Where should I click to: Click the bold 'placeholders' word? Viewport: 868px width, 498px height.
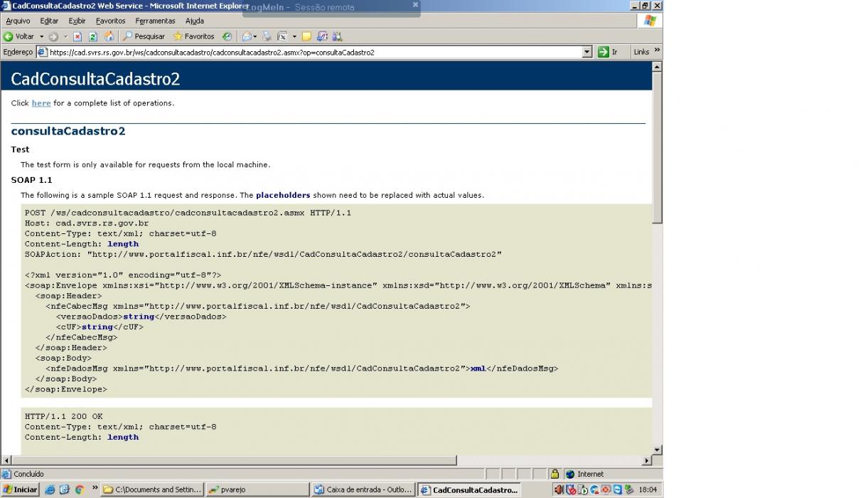(283, 195)
